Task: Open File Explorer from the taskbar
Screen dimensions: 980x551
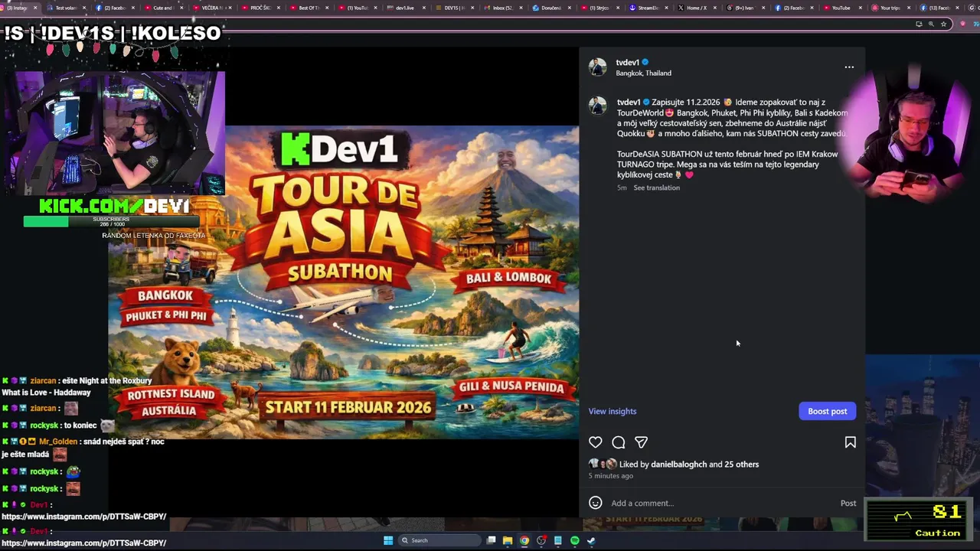Action: 508,540
